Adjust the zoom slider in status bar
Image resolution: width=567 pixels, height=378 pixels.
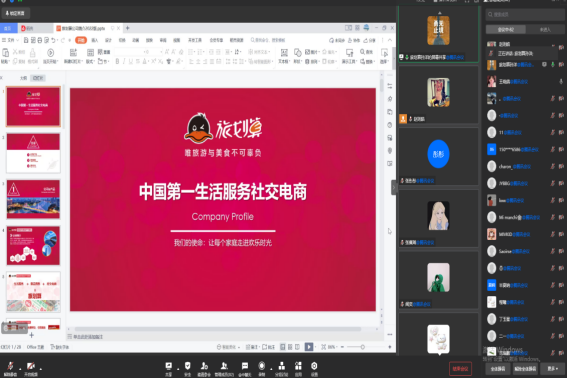(362, 347)
